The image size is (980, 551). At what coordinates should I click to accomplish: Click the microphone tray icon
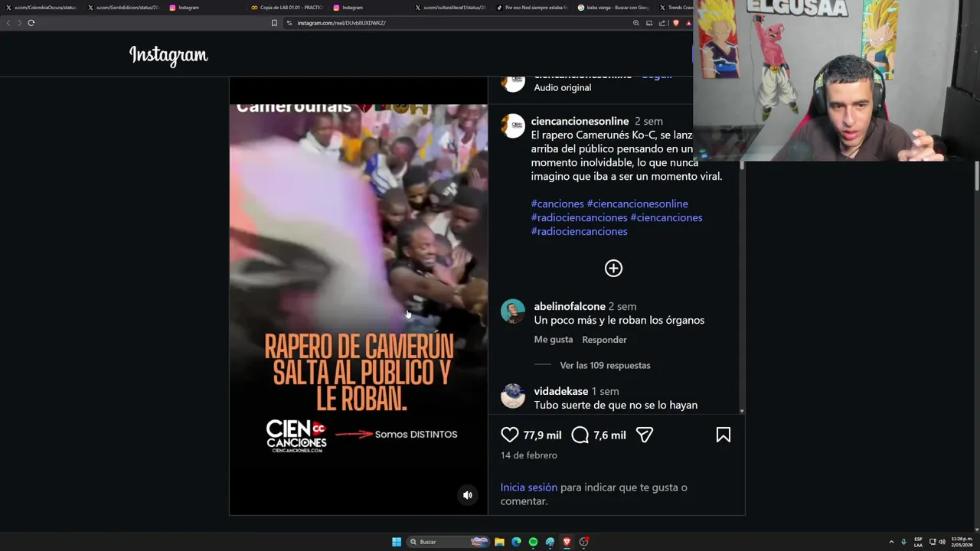(x=903, y=542)
